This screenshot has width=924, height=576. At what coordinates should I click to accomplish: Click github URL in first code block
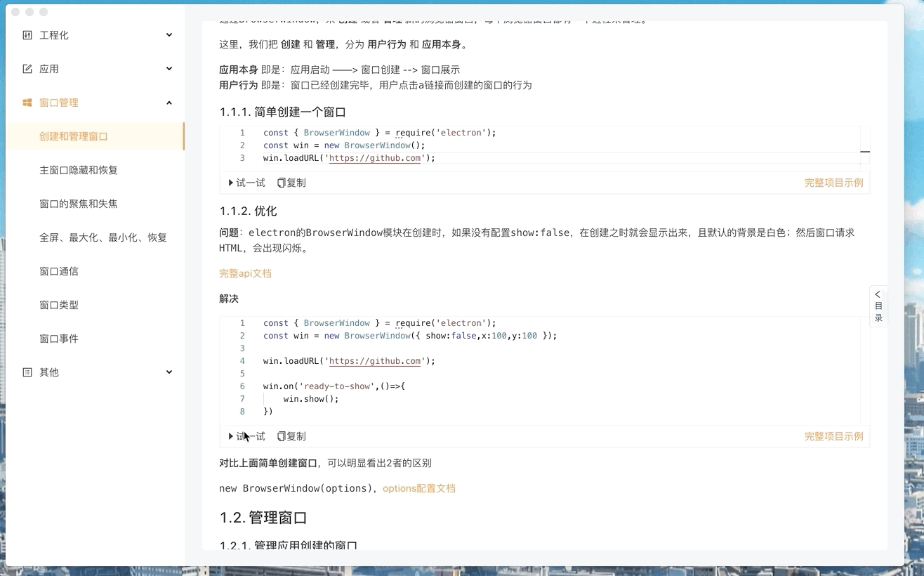(x=375, y=158)
